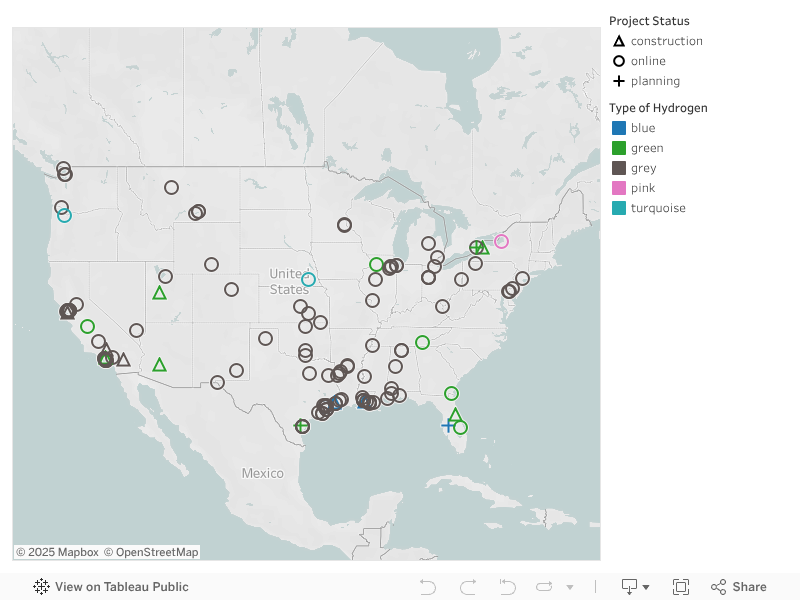Image resolution: width=800 pixels, height=600 pixels.
Task: Click the turquoise circle marker in Oregon
Action: (x=64, y=215)
